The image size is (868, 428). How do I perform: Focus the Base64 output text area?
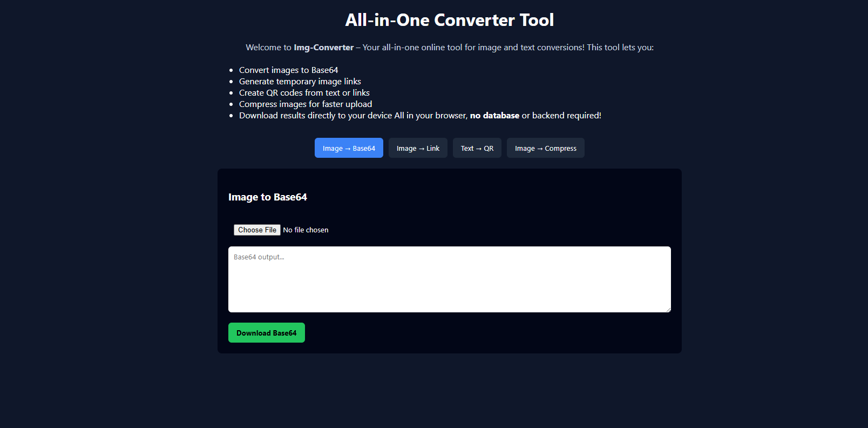[449, 279]
